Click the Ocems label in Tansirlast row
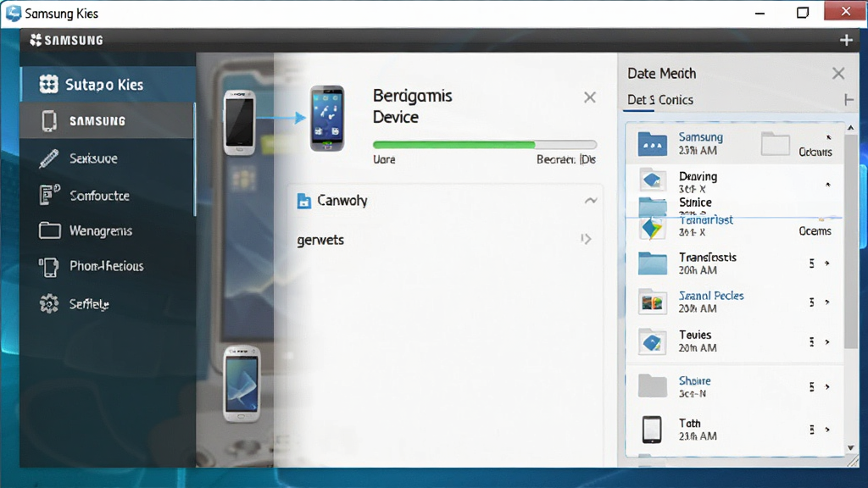Screen dimensions: 868x488 [815, 231]
